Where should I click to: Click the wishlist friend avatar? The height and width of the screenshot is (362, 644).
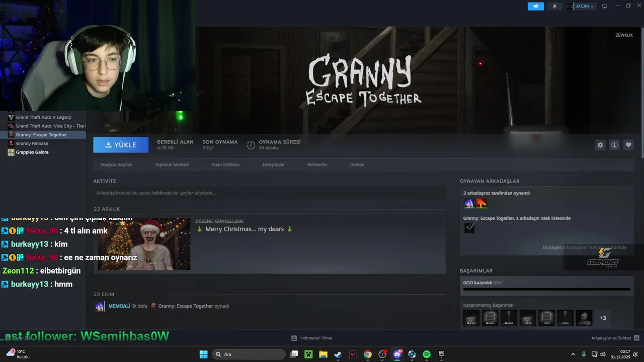tap(469, 228)
